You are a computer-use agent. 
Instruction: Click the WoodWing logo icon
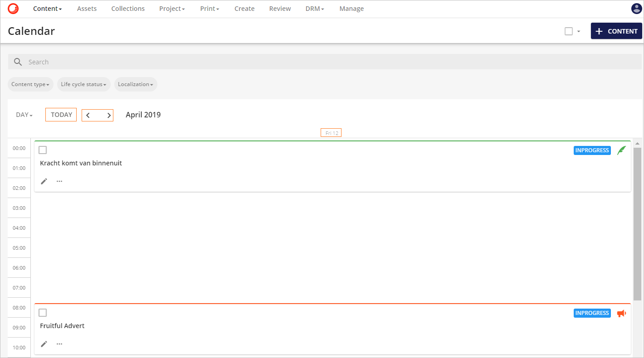pos(13,8)
